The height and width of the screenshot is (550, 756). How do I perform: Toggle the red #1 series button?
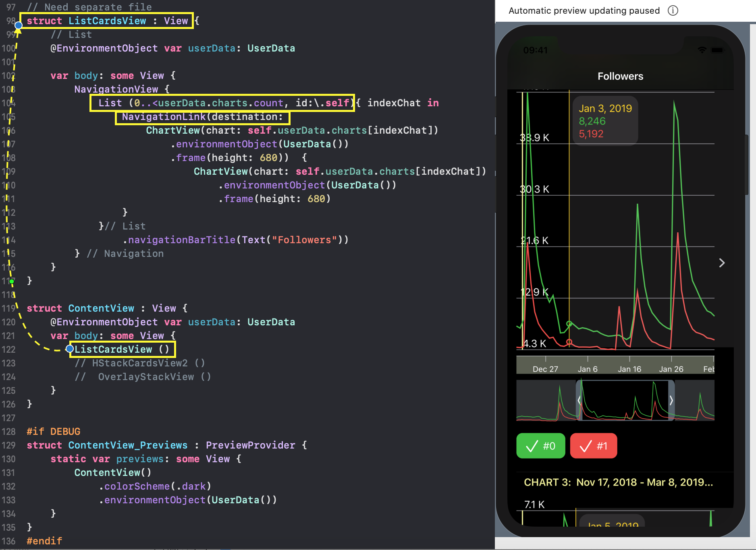(594, 446)
